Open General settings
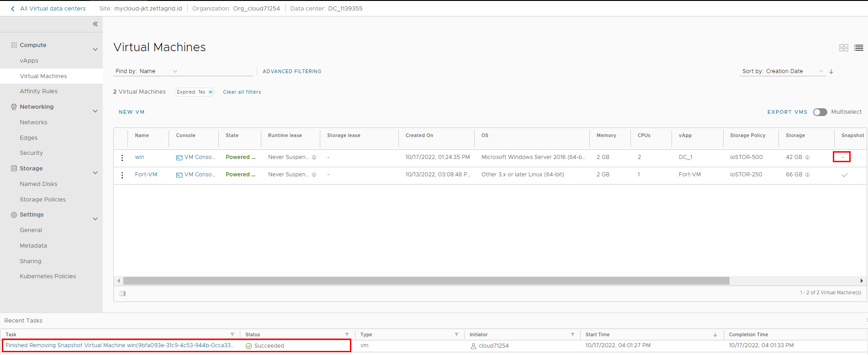Image resolution: width=868 pixels, height=355 pixels. coord(31,230)
